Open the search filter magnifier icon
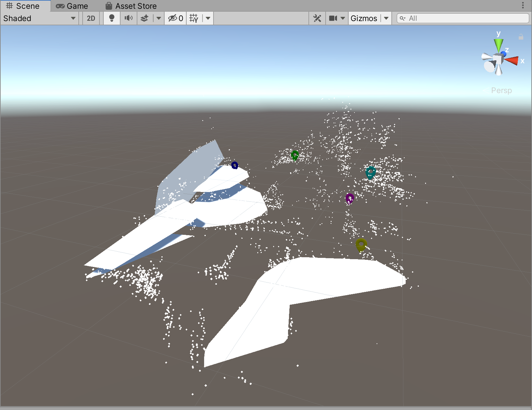Viewport: 532px width, 410px height. [x=403, y=18]
